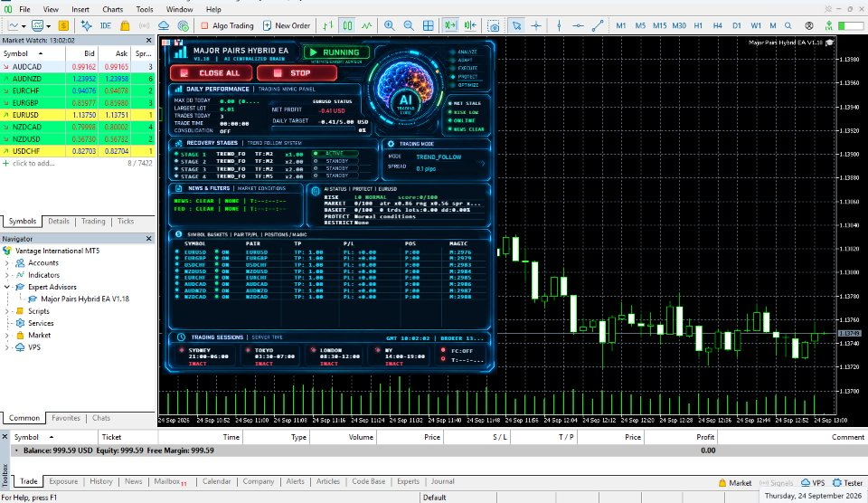Viewport: 868px width, 503px height.
Task: Take a chart screenshot with camera icon
Action: 494,26
